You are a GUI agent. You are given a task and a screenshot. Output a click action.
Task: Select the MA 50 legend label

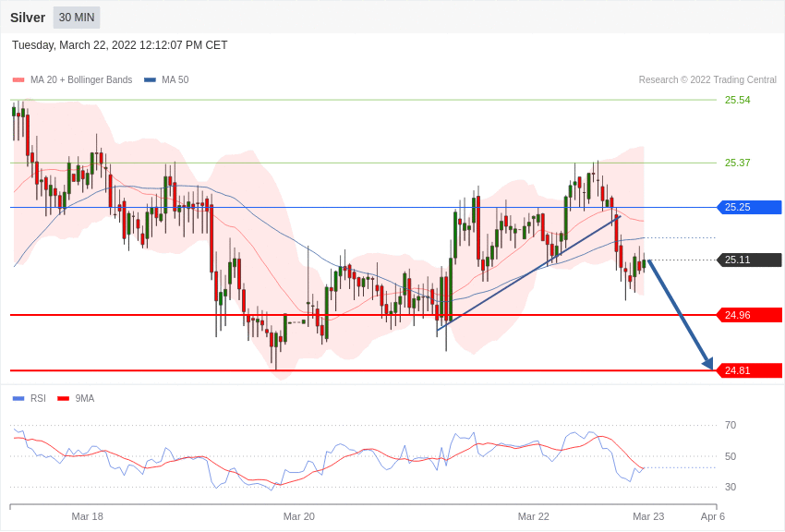click(x=175, y=80)
